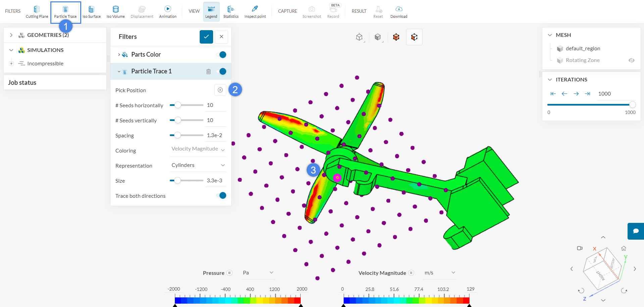Add an Iso Volume filter

(115, 11)
